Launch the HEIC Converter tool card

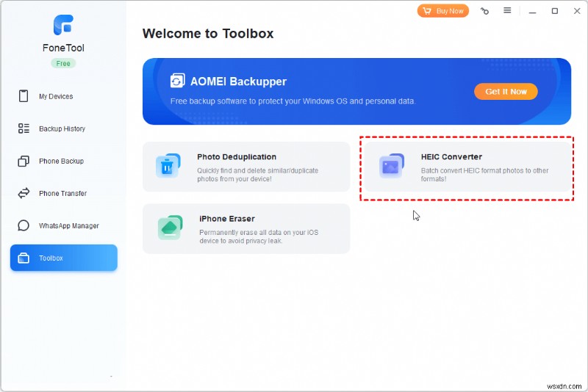click(467, 167)
